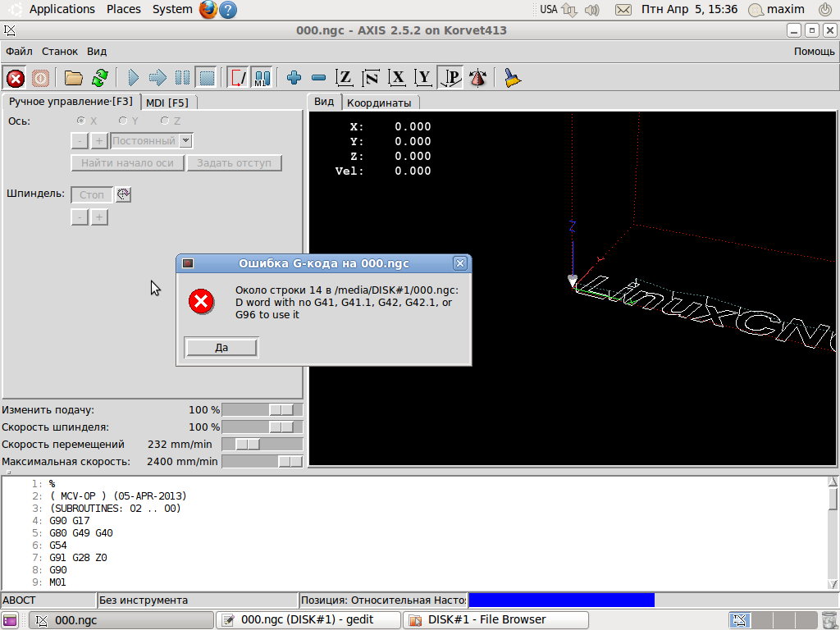Confirm error dialog with Да
Screen dimensions: 840x630
pyautogui.click(x=221, y=347)
